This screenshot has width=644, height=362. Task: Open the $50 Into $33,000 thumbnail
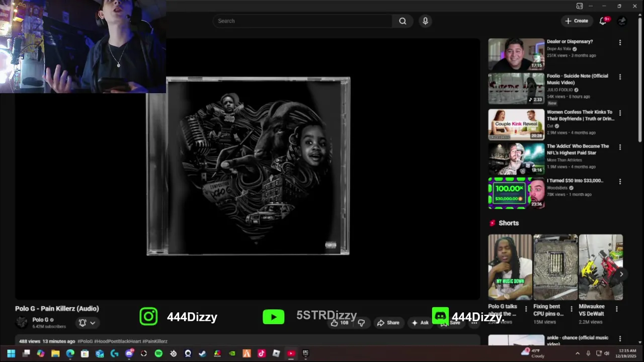516,193
